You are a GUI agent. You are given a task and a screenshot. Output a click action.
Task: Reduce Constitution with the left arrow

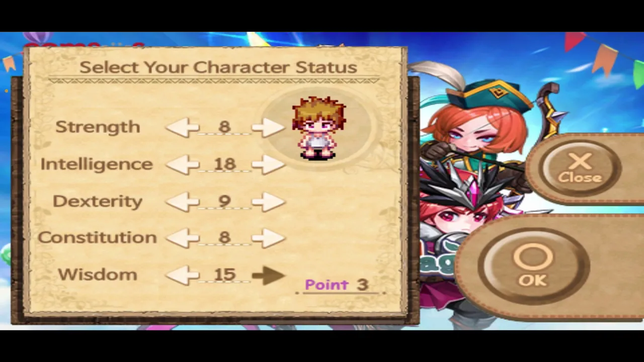tap(182, 238)
